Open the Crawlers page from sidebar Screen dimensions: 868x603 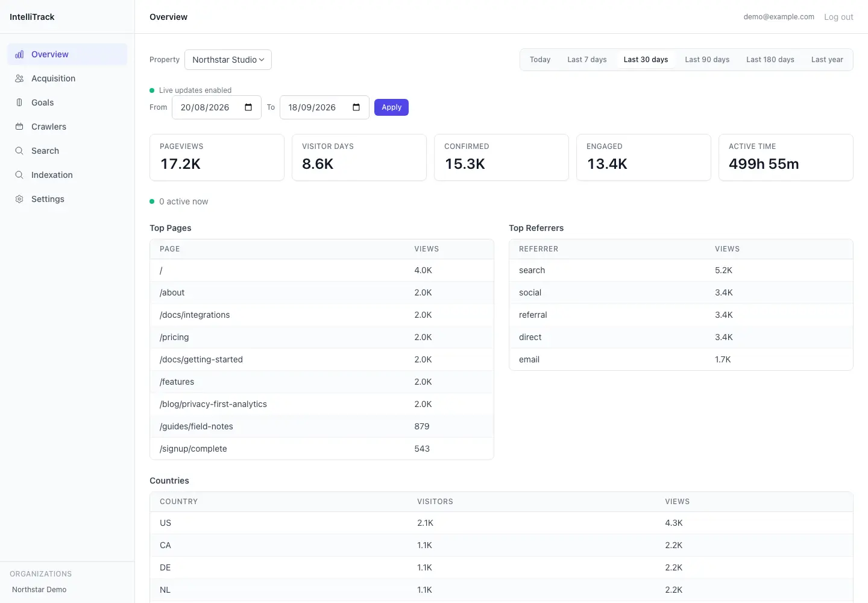pos(68,127)
